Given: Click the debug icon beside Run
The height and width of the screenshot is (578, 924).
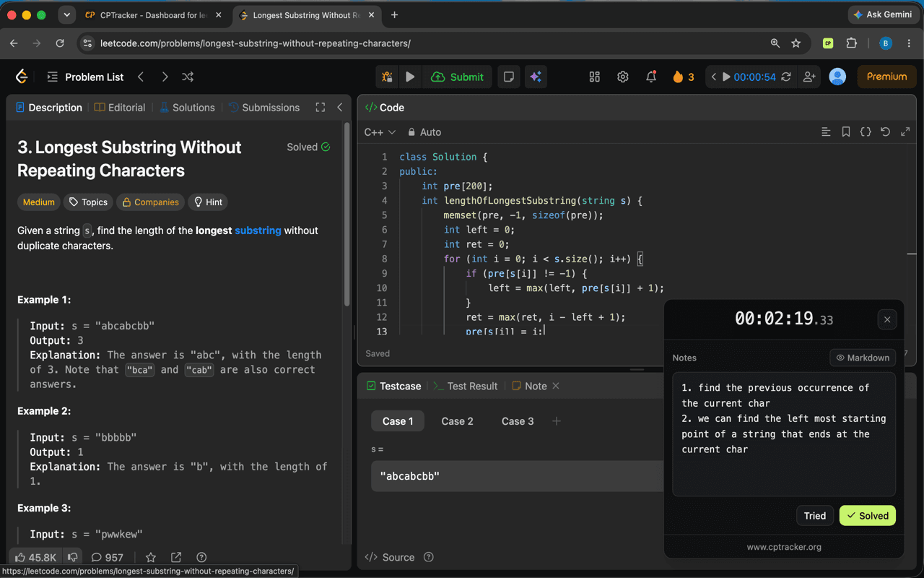Looking at the screenshot, I should [387, 77].
